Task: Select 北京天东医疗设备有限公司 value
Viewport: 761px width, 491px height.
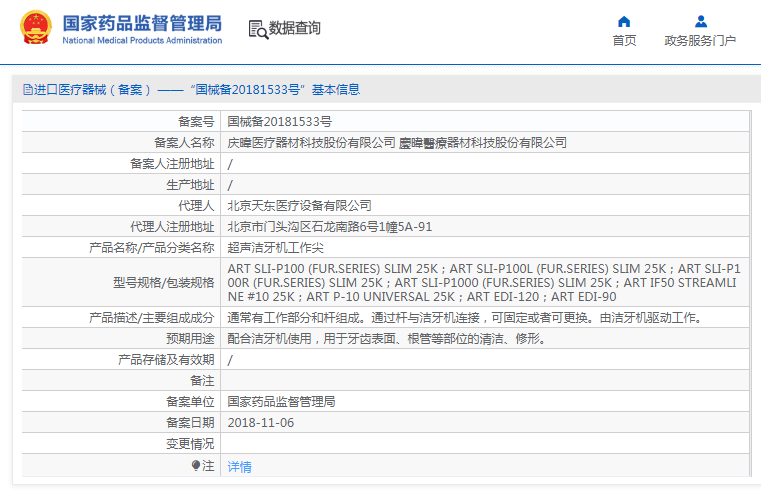Action: pos(299,206)
